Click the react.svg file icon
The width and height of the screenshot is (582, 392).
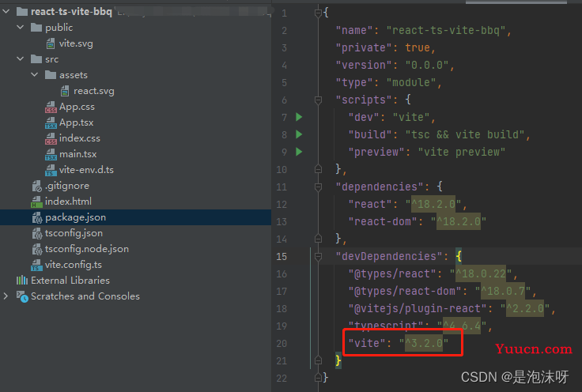pyautogui.click(x=65, y=91)
